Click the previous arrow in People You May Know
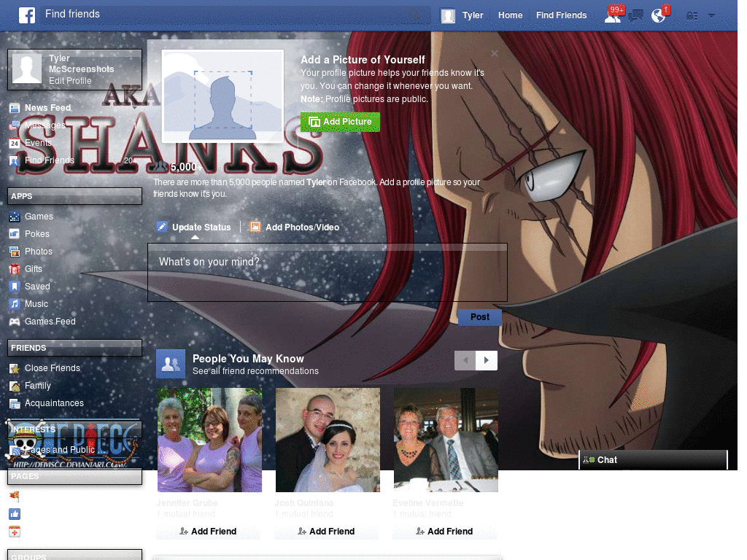The width and height of the screenshot is (747, 560). click(x=465, y=359)
